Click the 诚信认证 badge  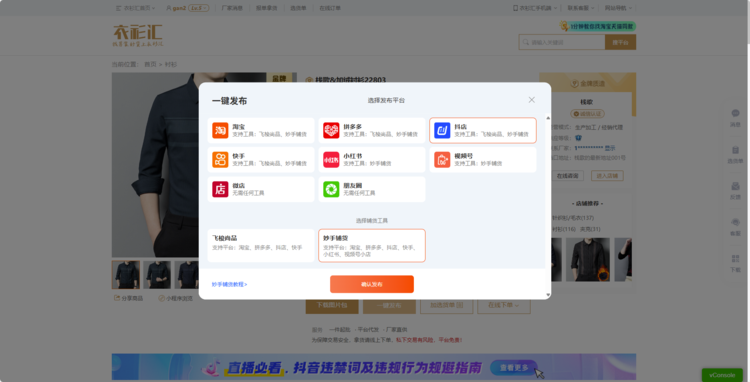587,114
